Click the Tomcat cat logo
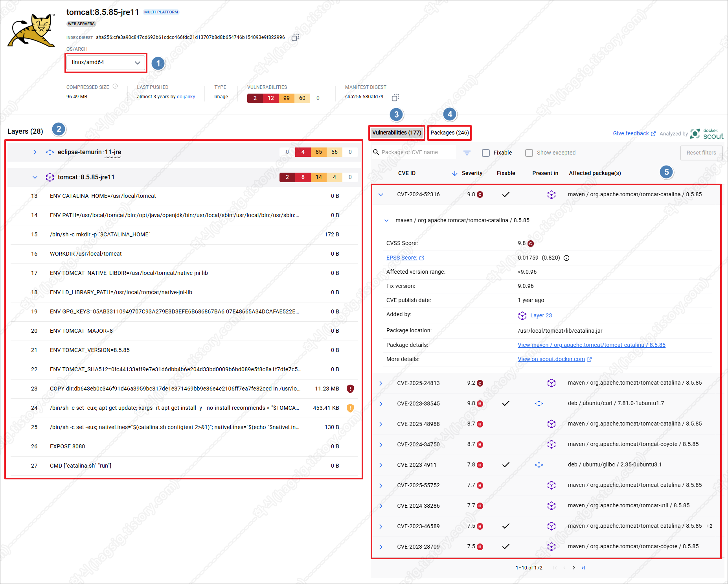 click(31, 31)
